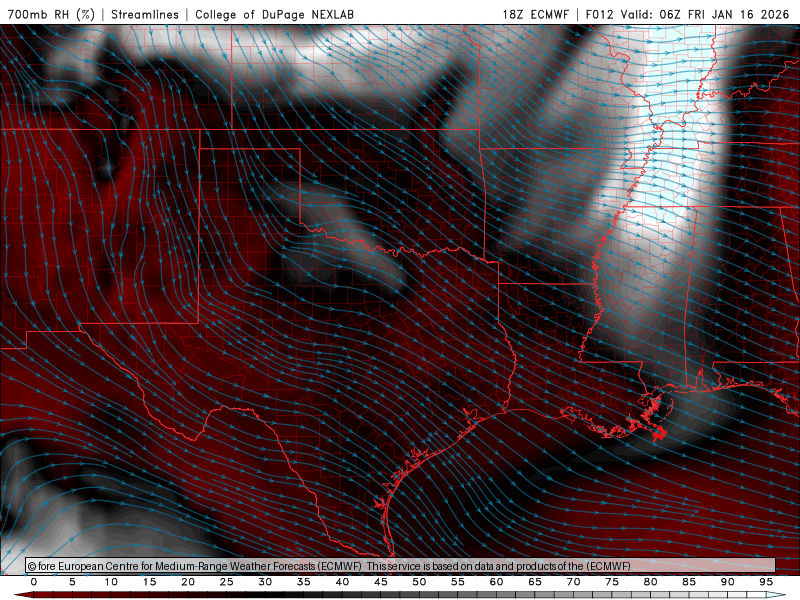Click the "80" label on the color scale
This screenshot has height=600, width=800.
point(650,582)
